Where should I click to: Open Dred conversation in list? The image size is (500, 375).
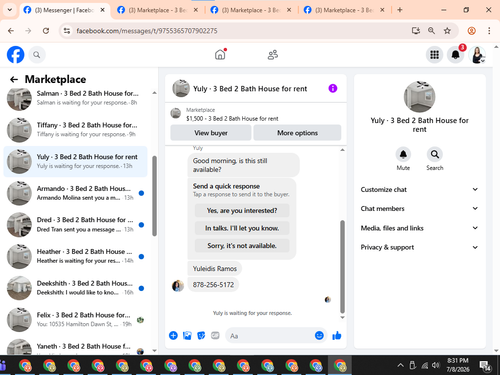pos(76,225)
